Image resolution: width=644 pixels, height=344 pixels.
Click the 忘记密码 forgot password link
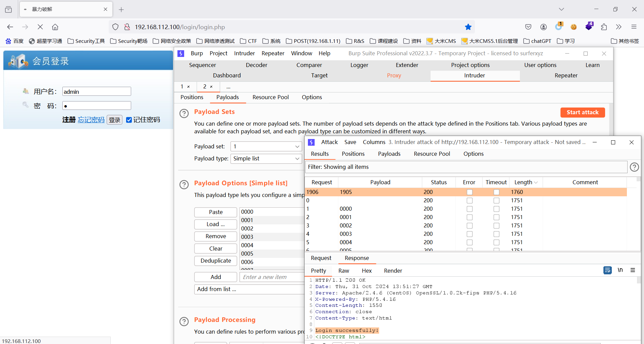click(91, 120)
